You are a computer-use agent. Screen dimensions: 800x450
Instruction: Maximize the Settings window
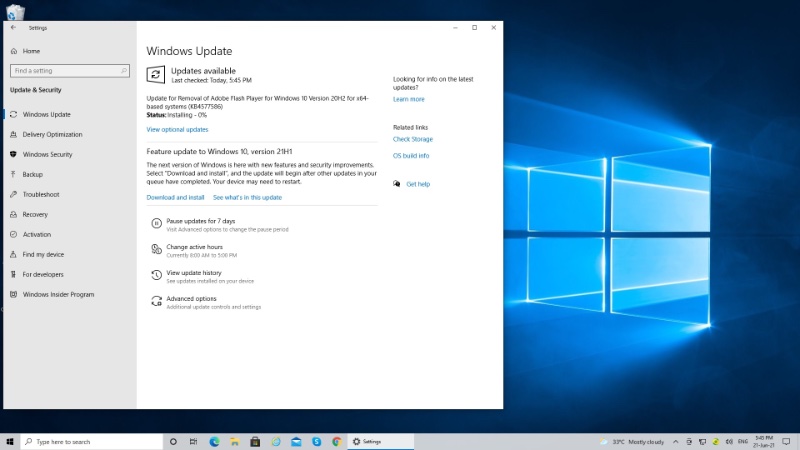474,28
